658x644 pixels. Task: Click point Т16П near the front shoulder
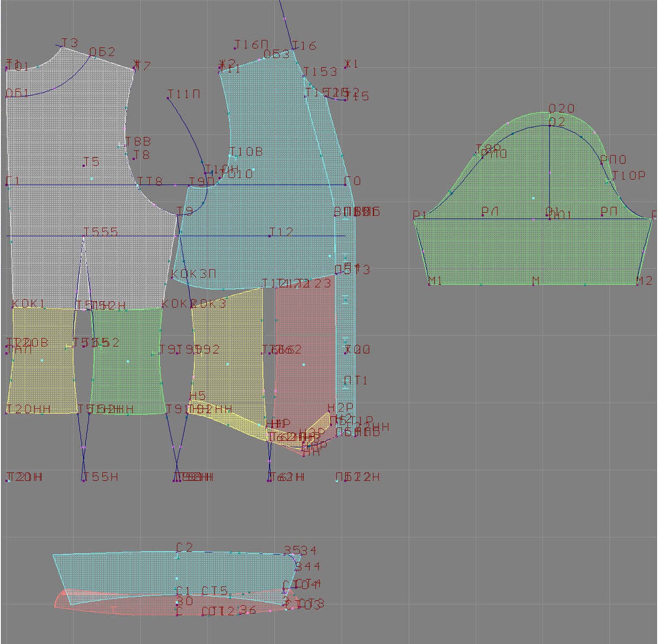pos(235,49)
